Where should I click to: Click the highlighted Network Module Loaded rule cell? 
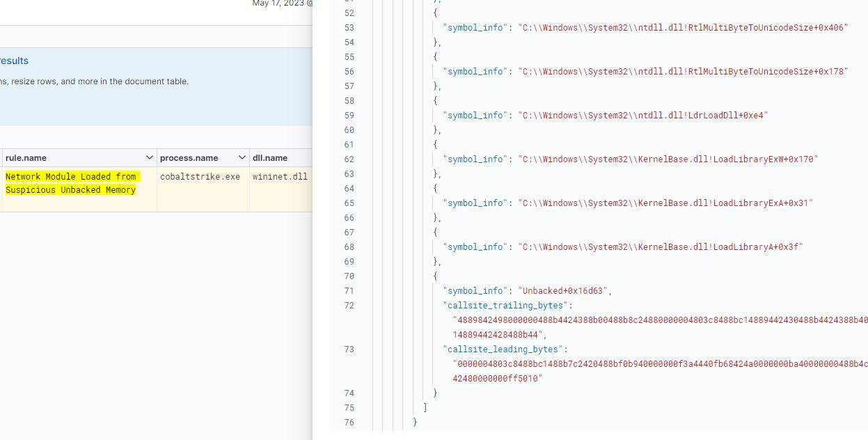tap(71, 183)
